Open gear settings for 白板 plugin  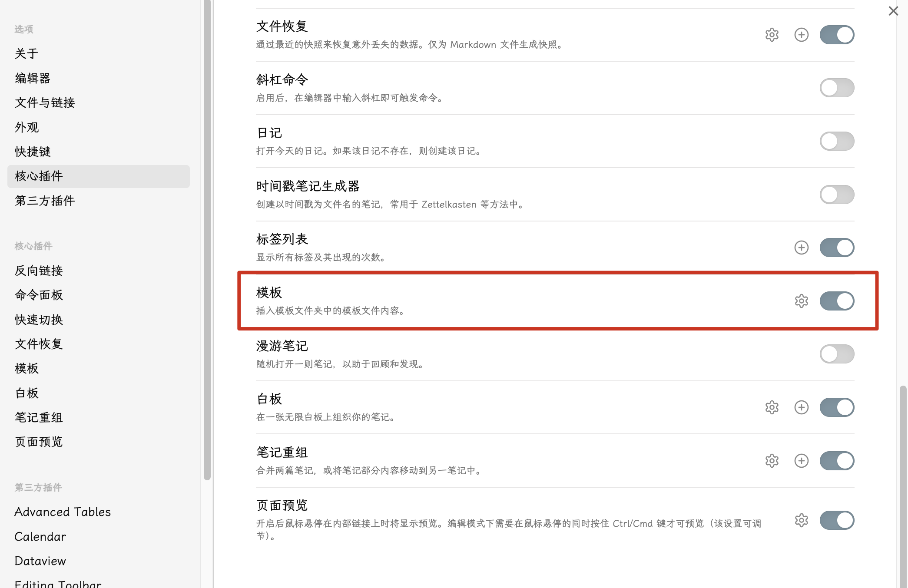coord(772,407)
